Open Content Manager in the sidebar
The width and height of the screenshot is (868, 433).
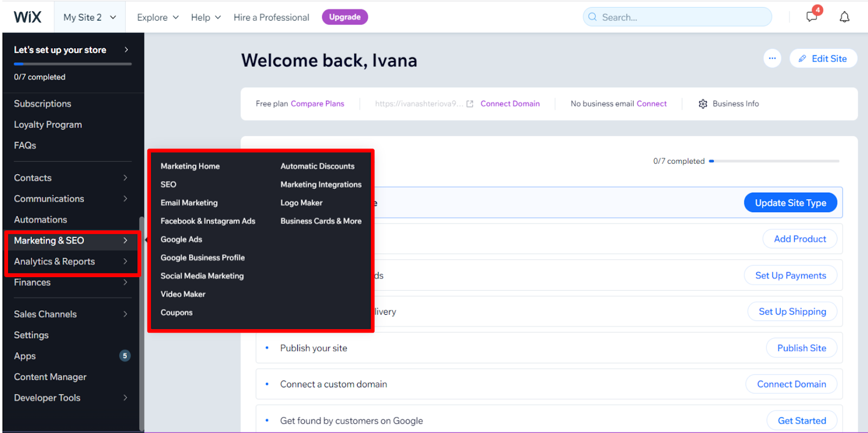pyautogui.click(x=50, y=377)
